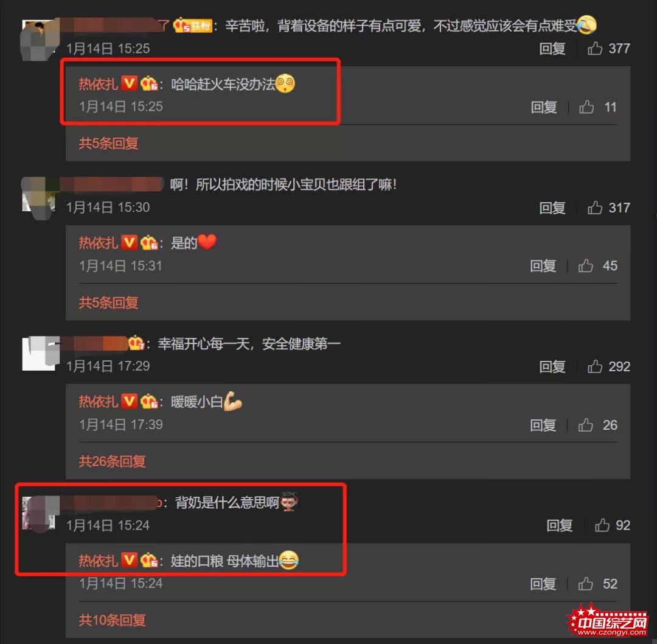Click the verified V badge in 暖暖小白 reply

pyautogui.click(x=130, y=401)
